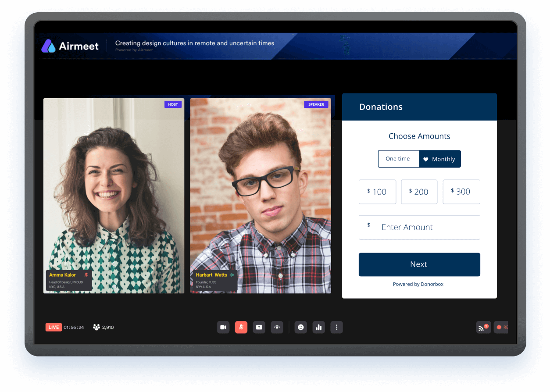Click the Enter Amount field

point(419,227)
